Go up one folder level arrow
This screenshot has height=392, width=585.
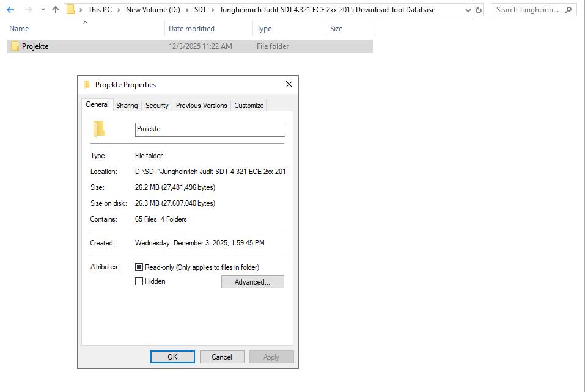pyautogui.click(x=56, y=10)
